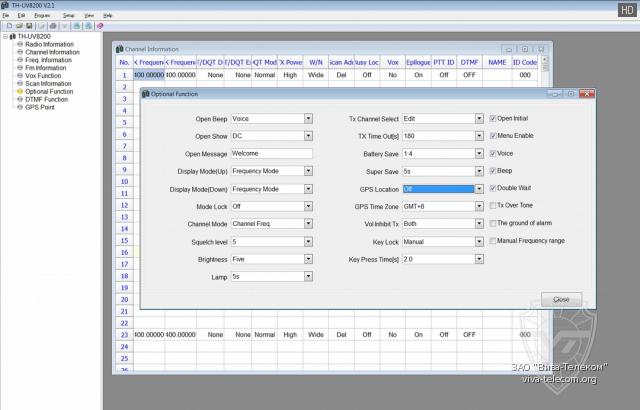Open Radio Information in the tree
The height and width of the screenshot is (410, 640).
click(x=47, y=44)
